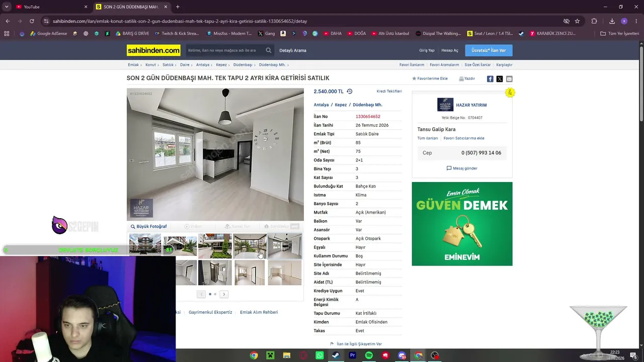644x362 pixels.
Task: Open the Google AdSense bookmark
Action: [x=48, y=34]
